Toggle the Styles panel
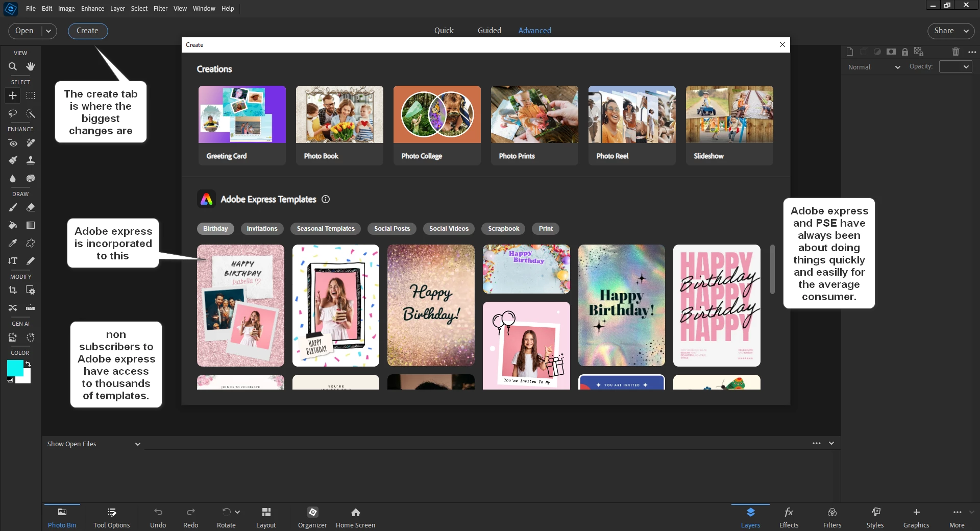Image resolution: width=980 pixels, height=531 pixels. coord(875,517)
